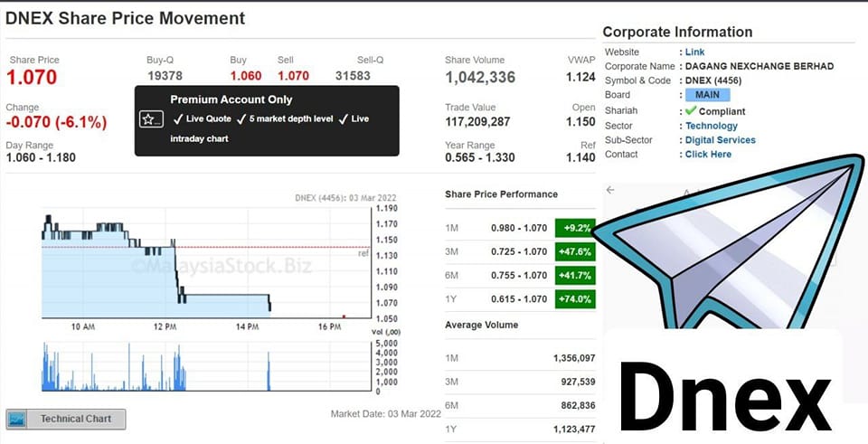
Task: Click the Buy-Q value 19378
Action: 165,76
